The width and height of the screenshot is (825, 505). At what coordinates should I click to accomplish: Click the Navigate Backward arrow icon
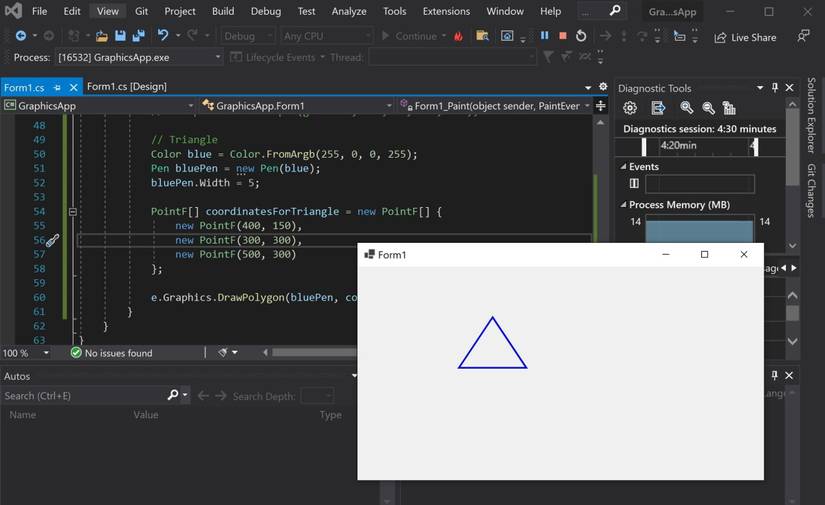pos(21,36)
